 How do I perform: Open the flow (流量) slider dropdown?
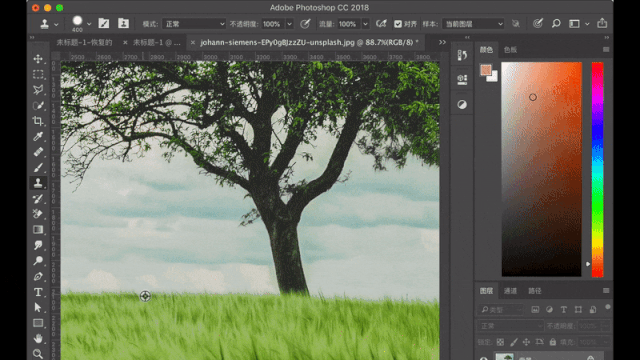(x=365, y=24)
